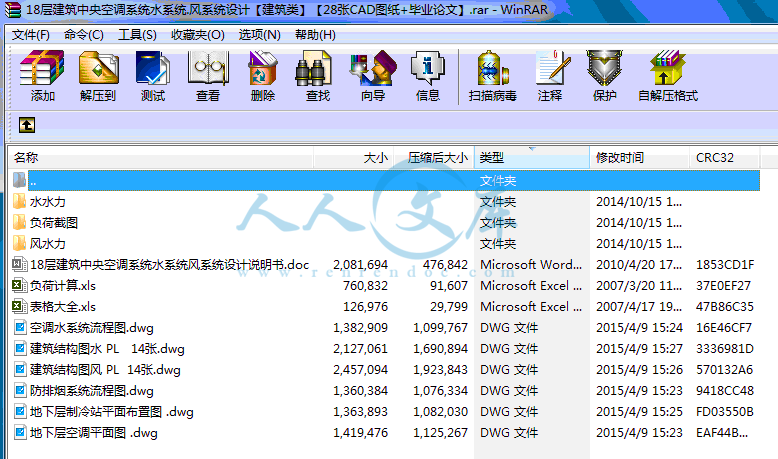Open the Help (帮助) menu
The width and height of the screenshot is (778, 459).
[315, 35]
